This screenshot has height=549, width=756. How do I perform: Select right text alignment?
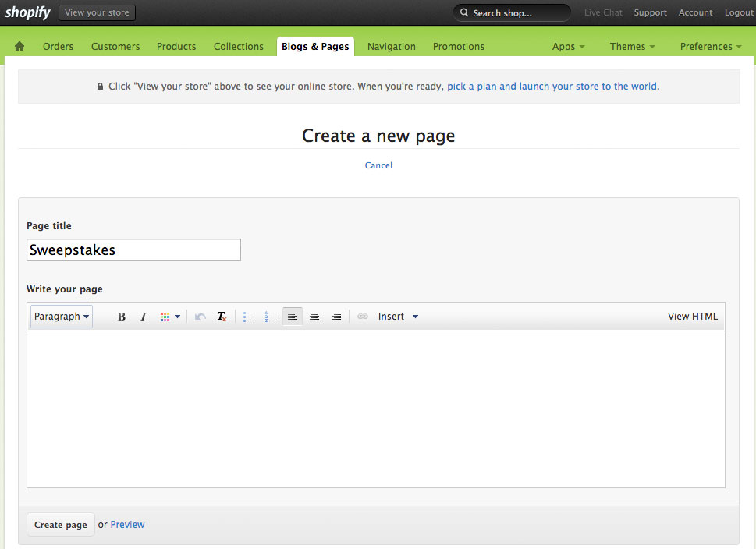click(x=335, y=316)
